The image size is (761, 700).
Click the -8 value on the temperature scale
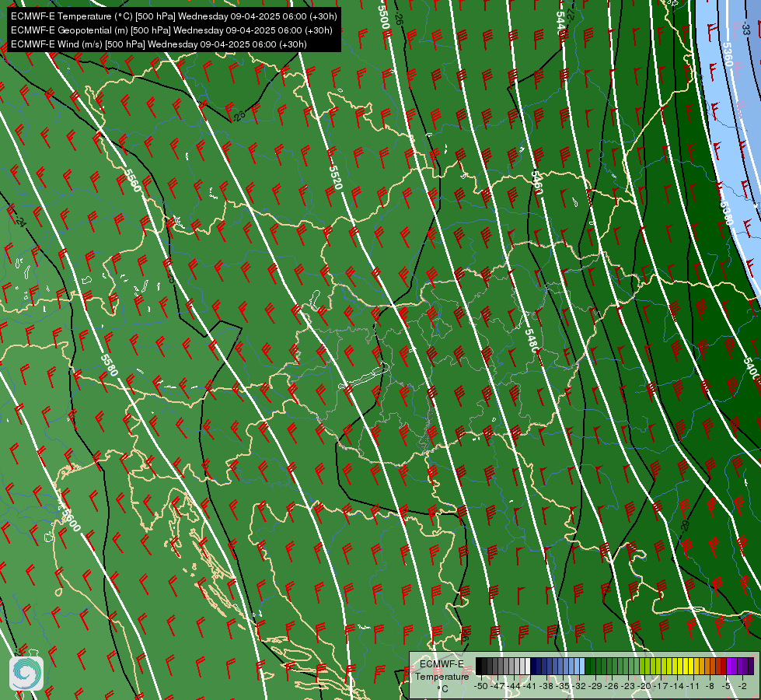click(x=710, y=686)
